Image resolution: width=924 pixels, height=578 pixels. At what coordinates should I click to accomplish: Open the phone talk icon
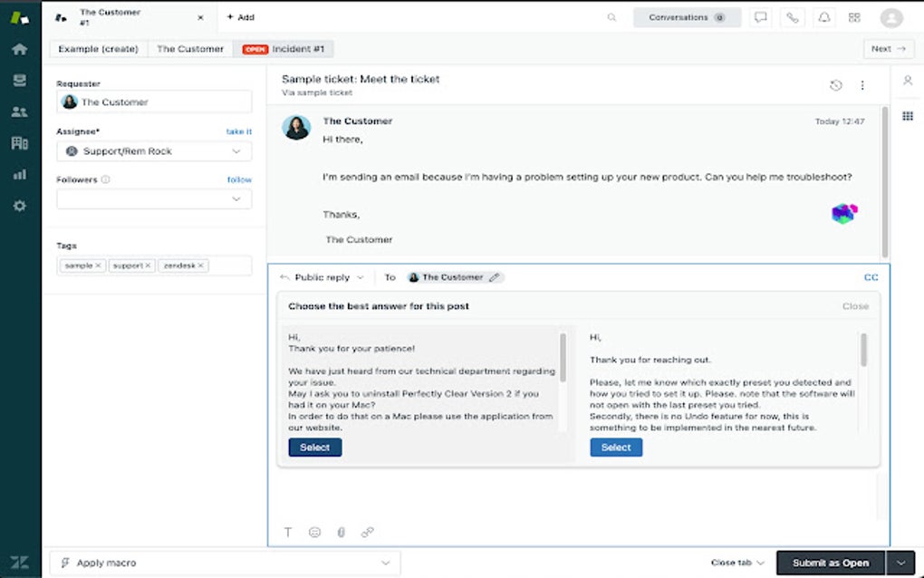(x=793, y=18)
